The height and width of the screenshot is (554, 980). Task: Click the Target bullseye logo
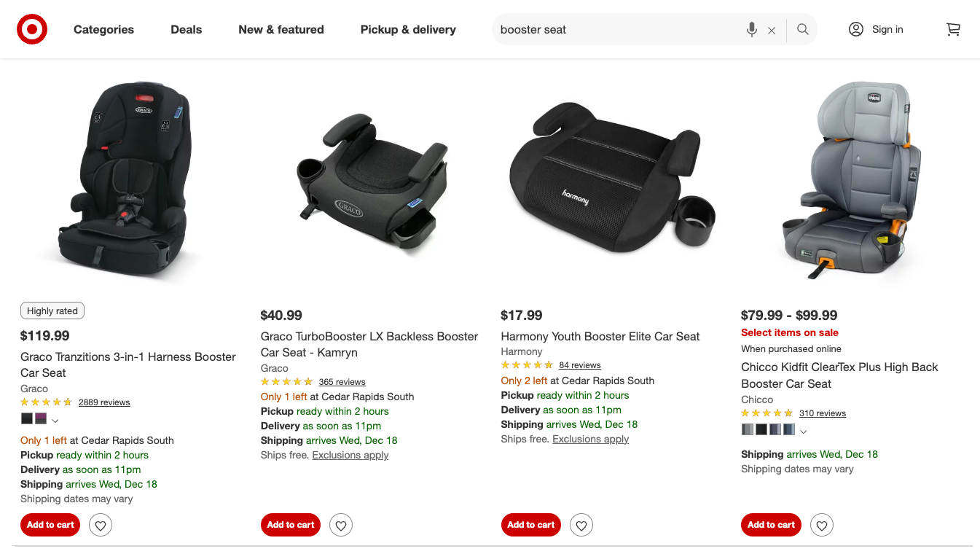pos(32,30)
